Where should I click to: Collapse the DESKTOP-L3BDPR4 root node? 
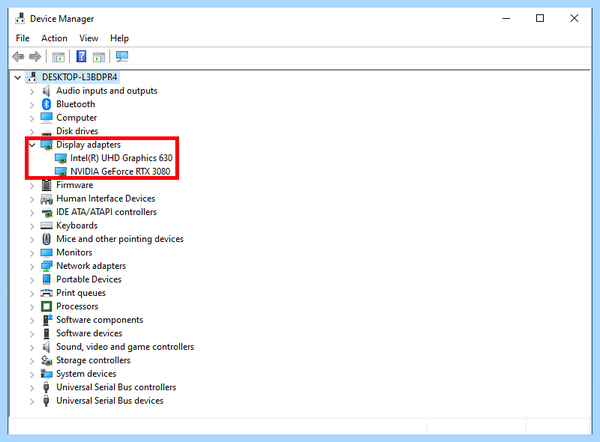[18, 78]
